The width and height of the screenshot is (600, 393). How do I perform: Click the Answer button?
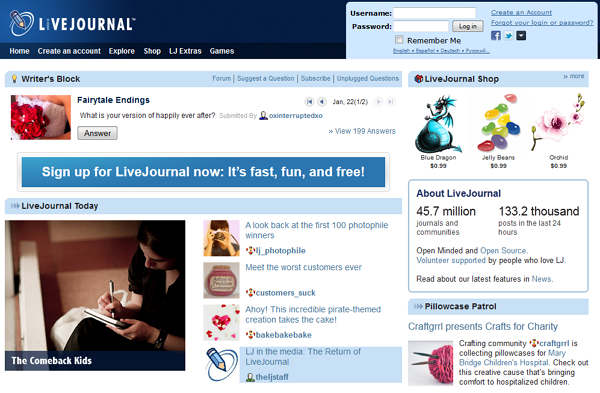pyautogui.click(x=98, y=133)
